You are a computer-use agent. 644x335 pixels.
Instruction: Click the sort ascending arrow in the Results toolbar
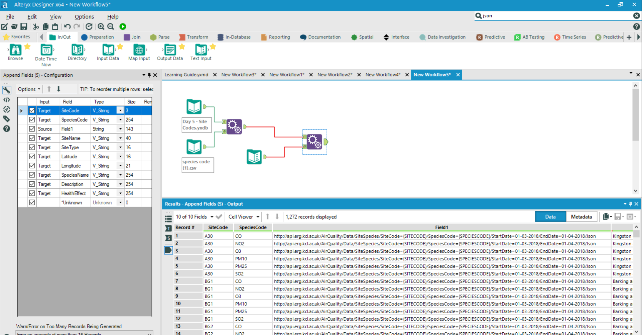[267, 217]
